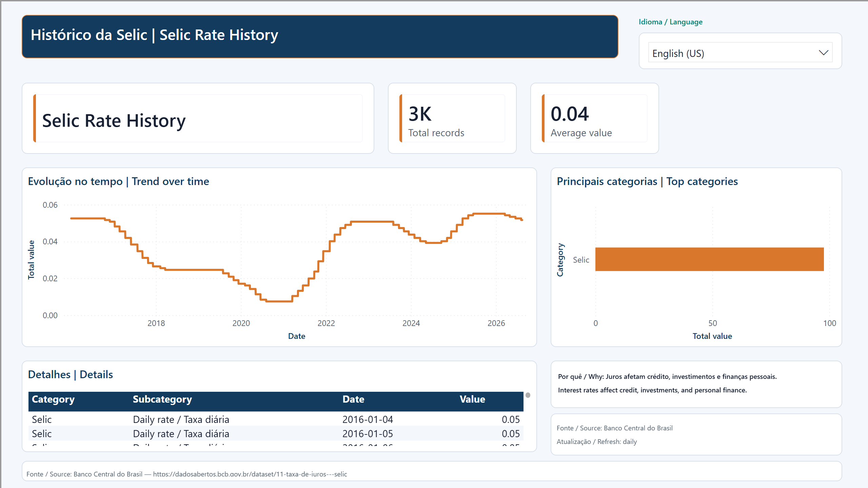Click the 0.04 y-axis label on trend chart
Screen dimensions: 868x488
[x=50, y=242]
